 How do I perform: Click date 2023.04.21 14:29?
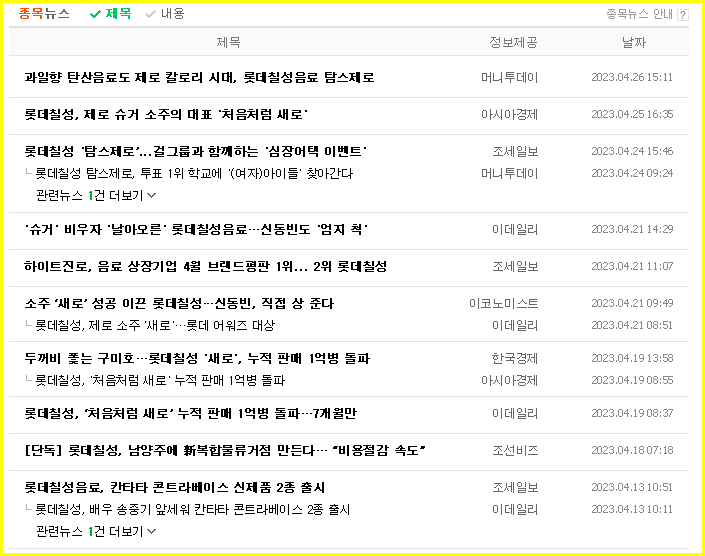click(x=632, y=230)
